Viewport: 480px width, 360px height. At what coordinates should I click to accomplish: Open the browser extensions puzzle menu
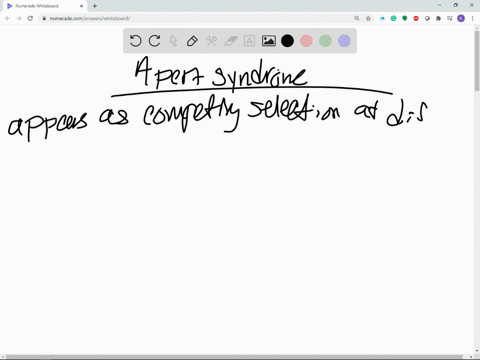tap(438, 18)
